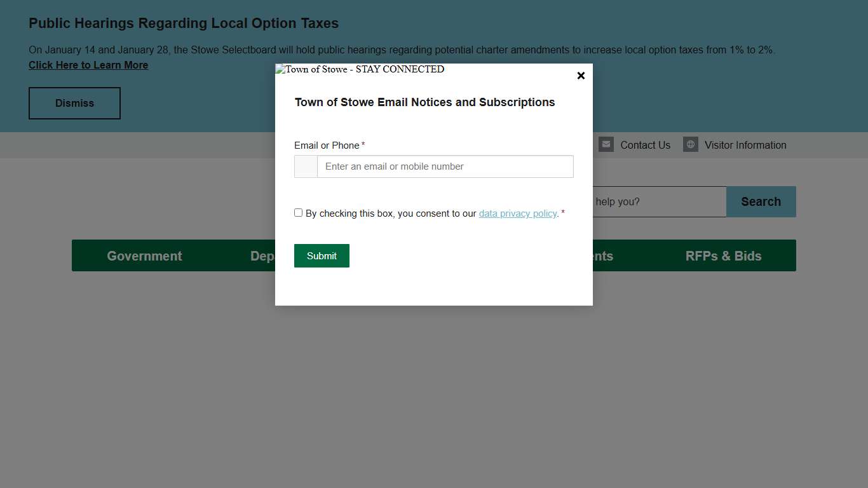Image resolution: width=868 pixels, height=488 pixels.
Task: Click the Town of Stowe STAY CONNECTED image
Action: pyautogui.click(x=360, y=69)
